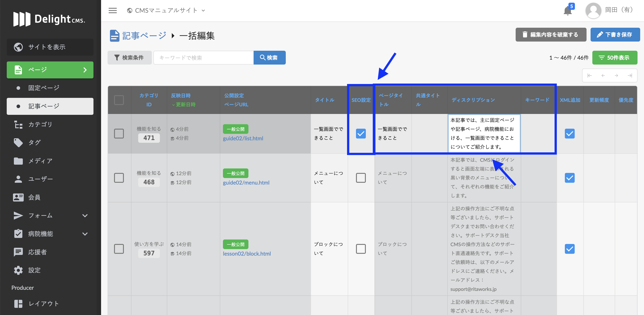
Task: Focus the キーワードで検索 input field
Action: 203,58
